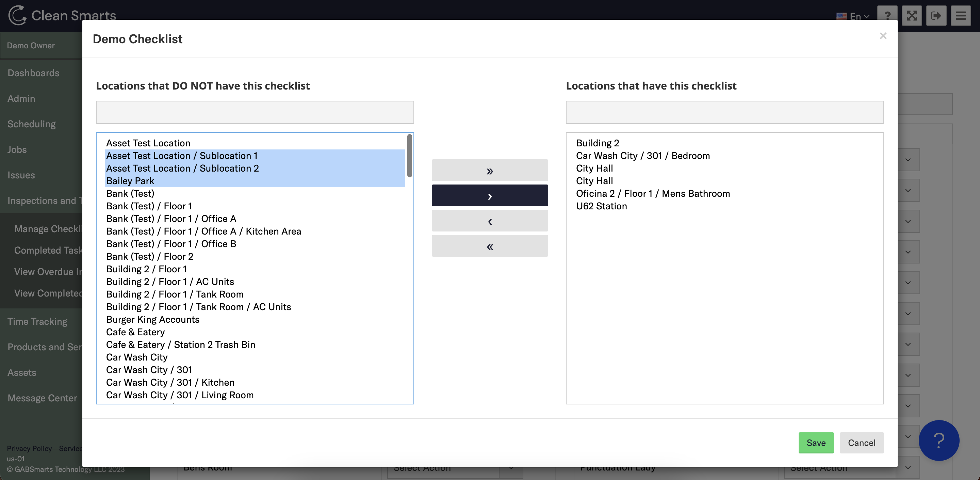This screenshot has height=480, width=980.
Task: Open Time Tracking in the sidebar menu
Action: coord(37,321)
